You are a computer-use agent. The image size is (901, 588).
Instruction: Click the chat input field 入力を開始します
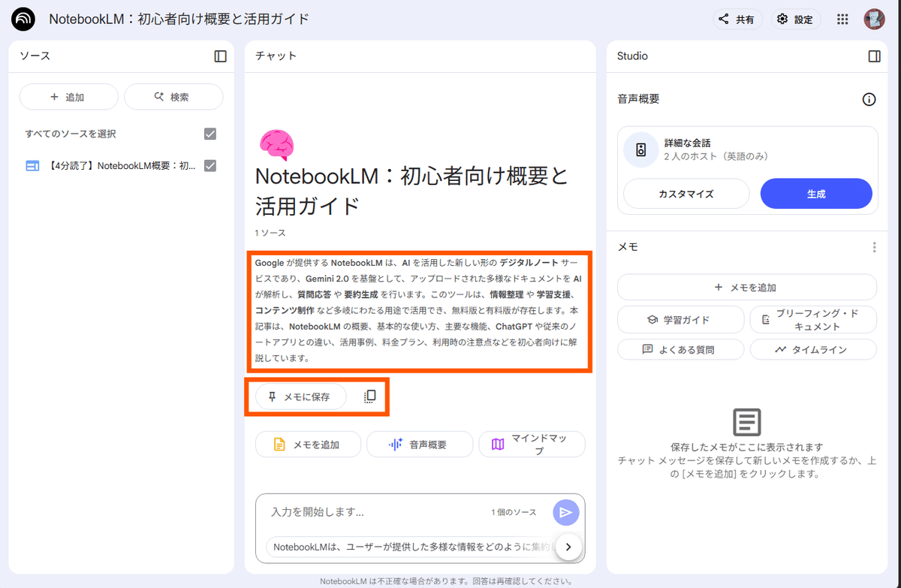click(x=338, y=511)
